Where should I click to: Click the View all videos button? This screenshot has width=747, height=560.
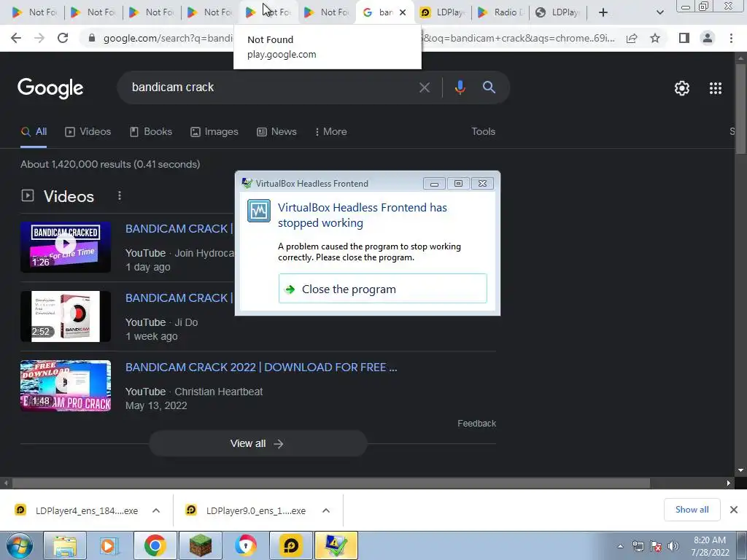(258, 444)
